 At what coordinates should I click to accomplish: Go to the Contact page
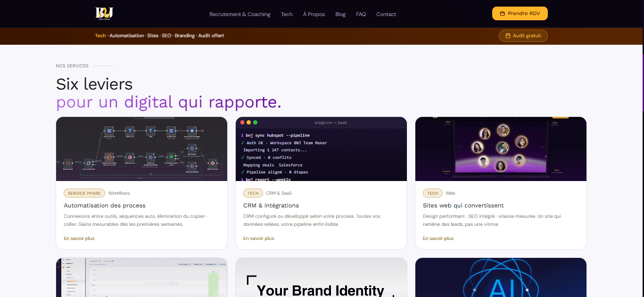click(x=386, y=14)
